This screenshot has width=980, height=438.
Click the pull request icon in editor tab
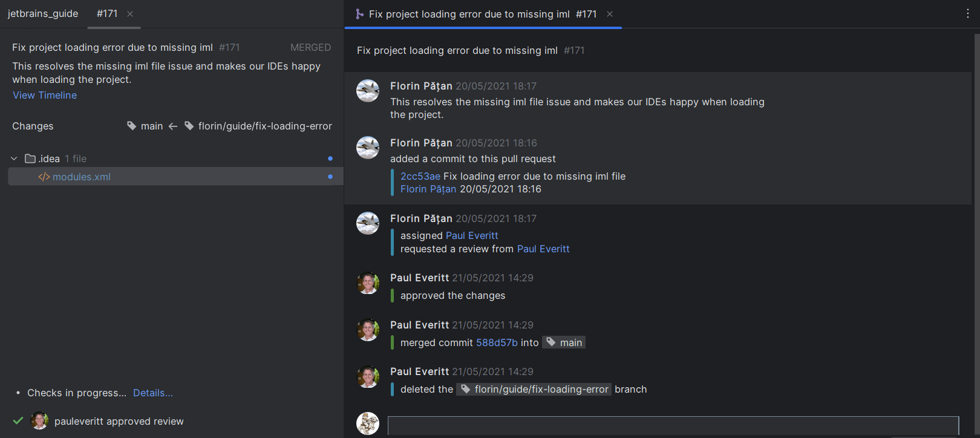tap(359, 14)
